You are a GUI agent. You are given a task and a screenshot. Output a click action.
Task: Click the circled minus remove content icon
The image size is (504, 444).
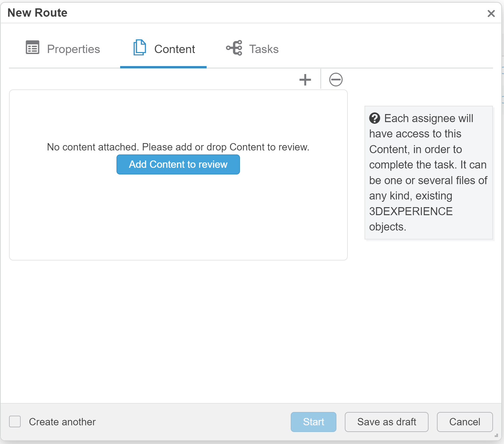click(336, 80)
